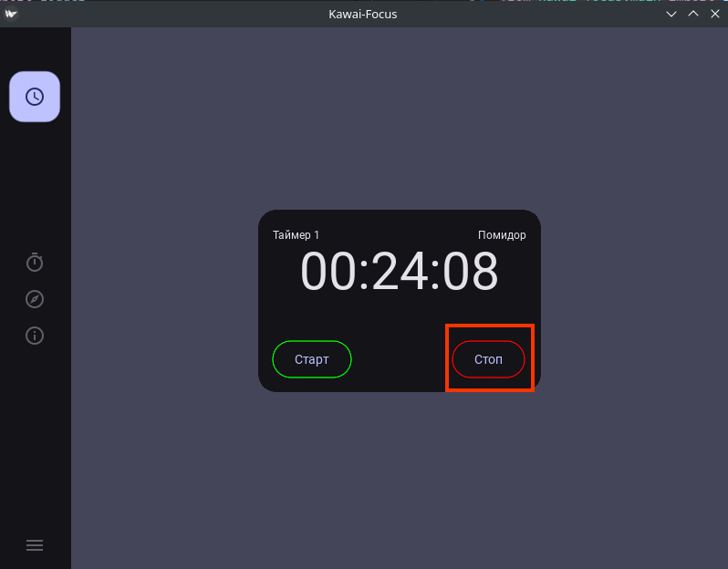Screen dimensions: 728x569
Task: Click the minutes digits 24 in timer
Action: [x=399, y=272]
